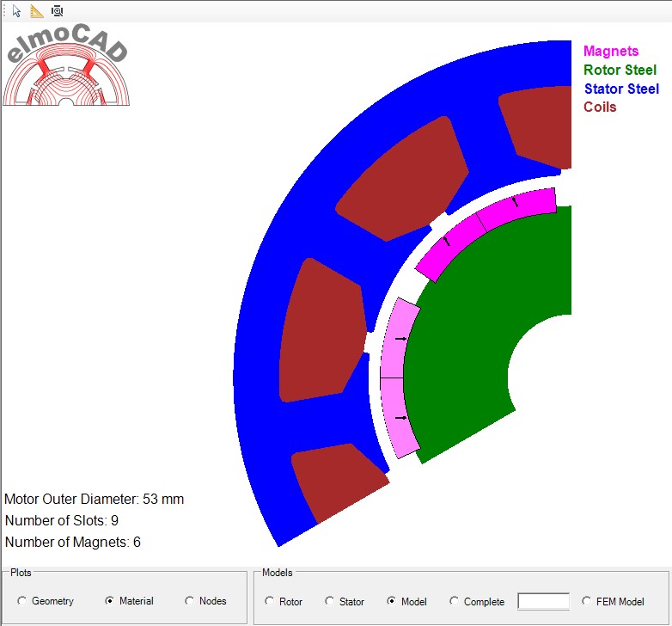
Task: Click the Number of Slots: 9 text
Action: (61, 520)
